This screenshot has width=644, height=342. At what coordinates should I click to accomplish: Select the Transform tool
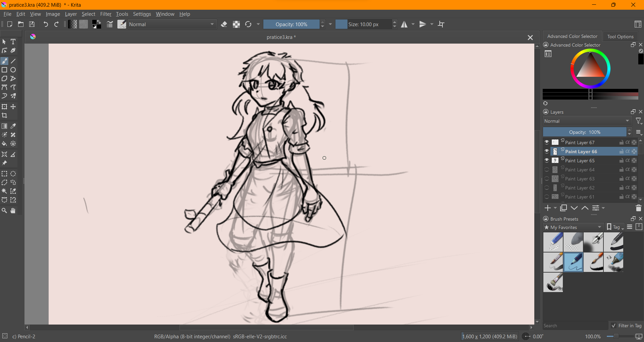click(4, 107)
